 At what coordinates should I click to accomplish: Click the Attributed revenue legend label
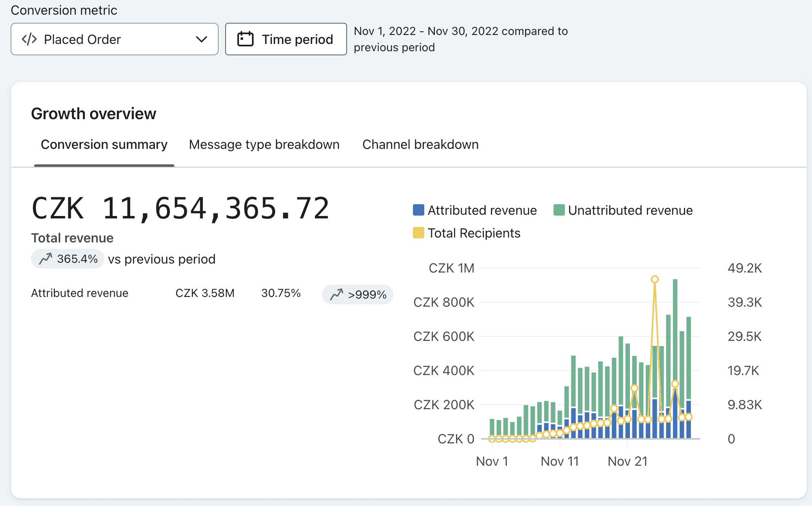(482, 210)
